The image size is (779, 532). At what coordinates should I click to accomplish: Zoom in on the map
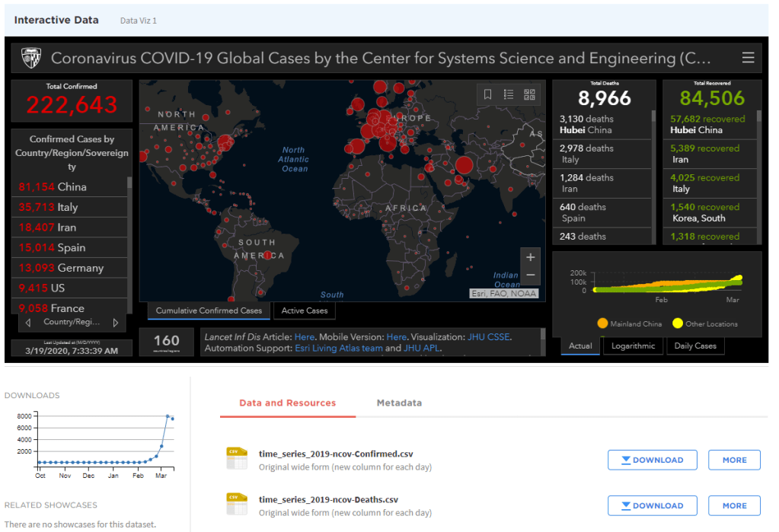[x=531, y=257]
